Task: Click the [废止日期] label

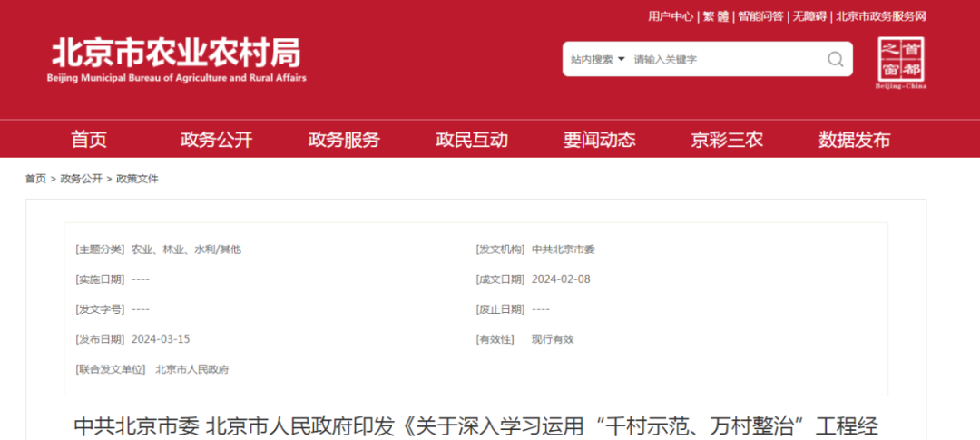Action: point(500,309)
